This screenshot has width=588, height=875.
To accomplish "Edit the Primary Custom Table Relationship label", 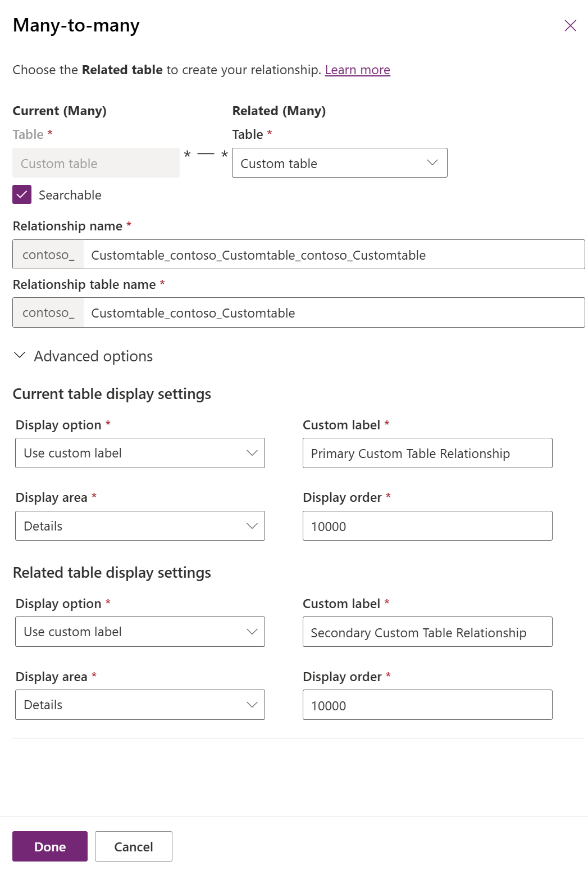I will click(427, 454).
